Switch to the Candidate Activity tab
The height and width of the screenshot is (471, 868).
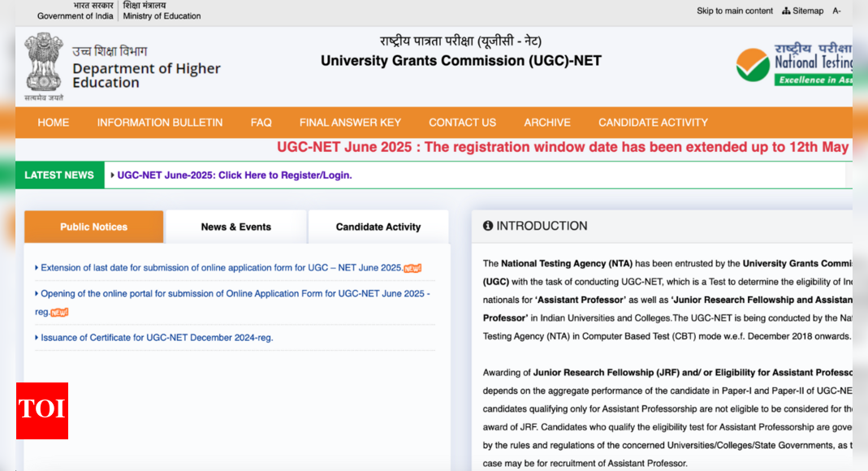[378, 227]
